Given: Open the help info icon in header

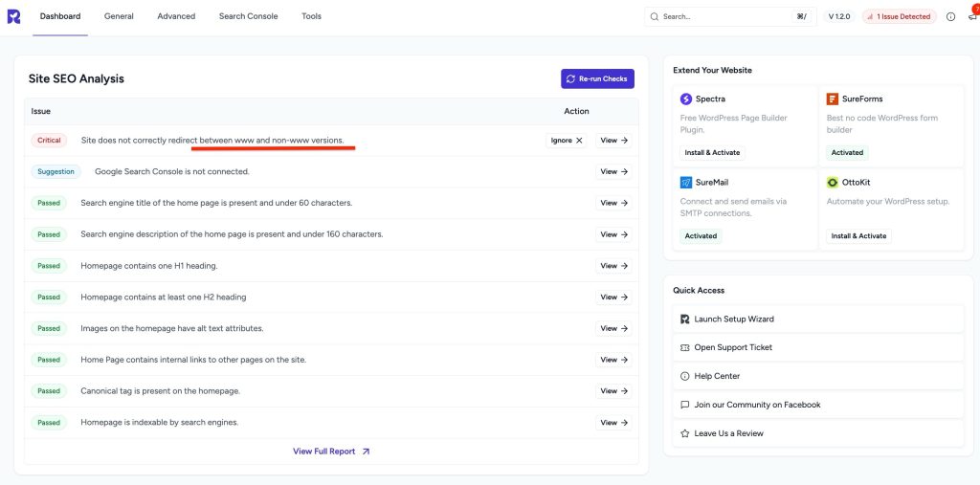Looking at the screenshot, I should [x=950, y=16].
